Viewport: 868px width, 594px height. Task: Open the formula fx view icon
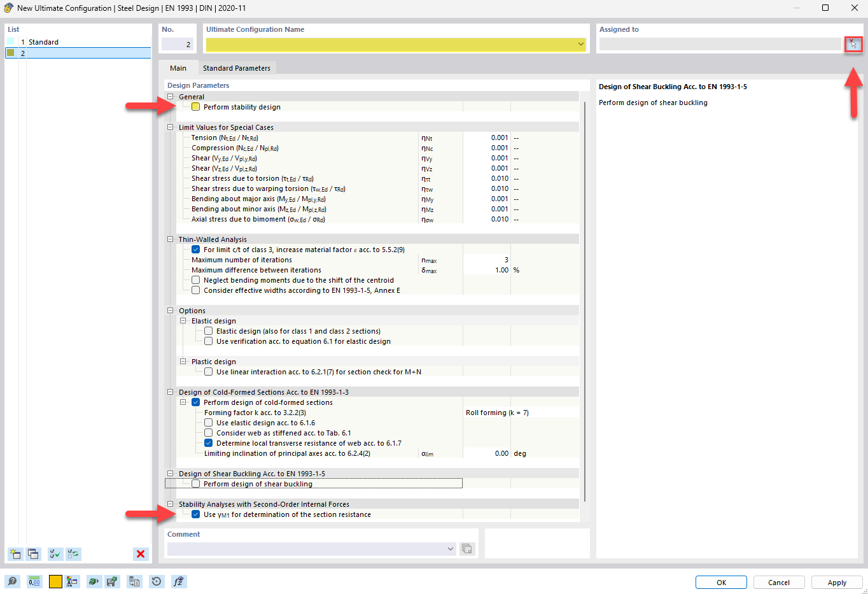coord(179,581)
